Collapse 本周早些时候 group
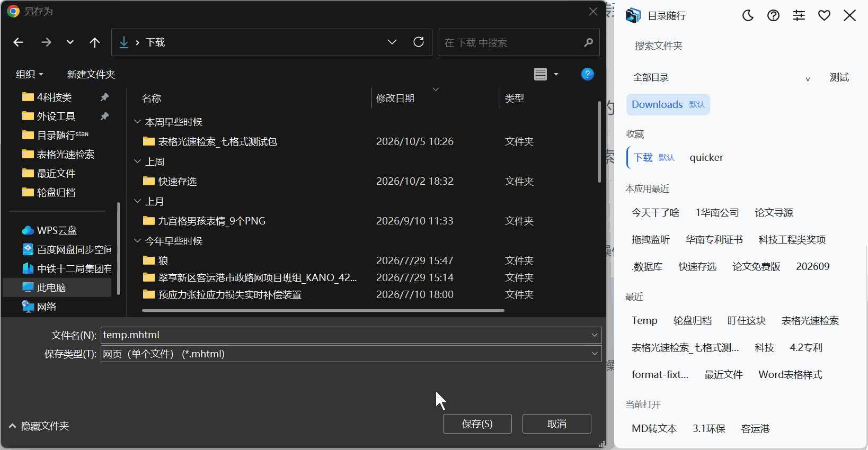 tap(137, 122)
